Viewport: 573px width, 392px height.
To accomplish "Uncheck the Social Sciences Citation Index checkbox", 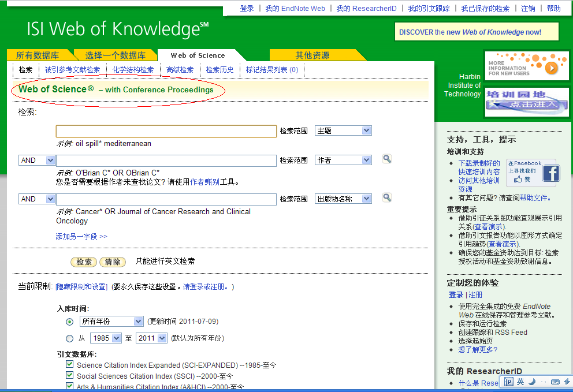I will coord(69,375).
